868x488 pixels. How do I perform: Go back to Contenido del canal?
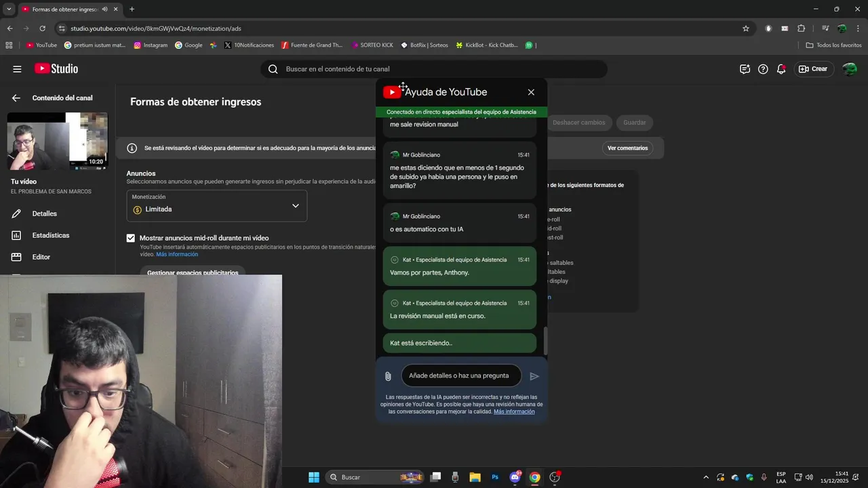[16, 98]
